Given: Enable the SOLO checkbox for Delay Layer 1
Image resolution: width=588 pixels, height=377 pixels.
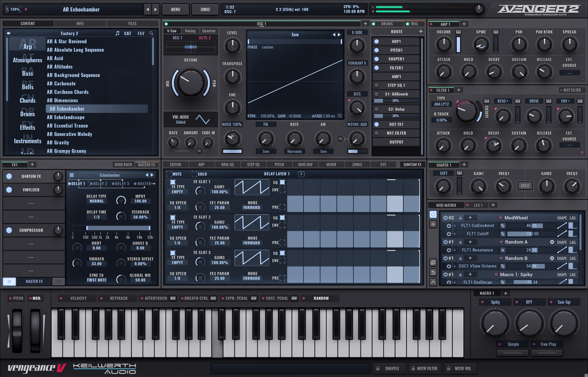Looking at the screenshot, I should (x=194, y=174).
